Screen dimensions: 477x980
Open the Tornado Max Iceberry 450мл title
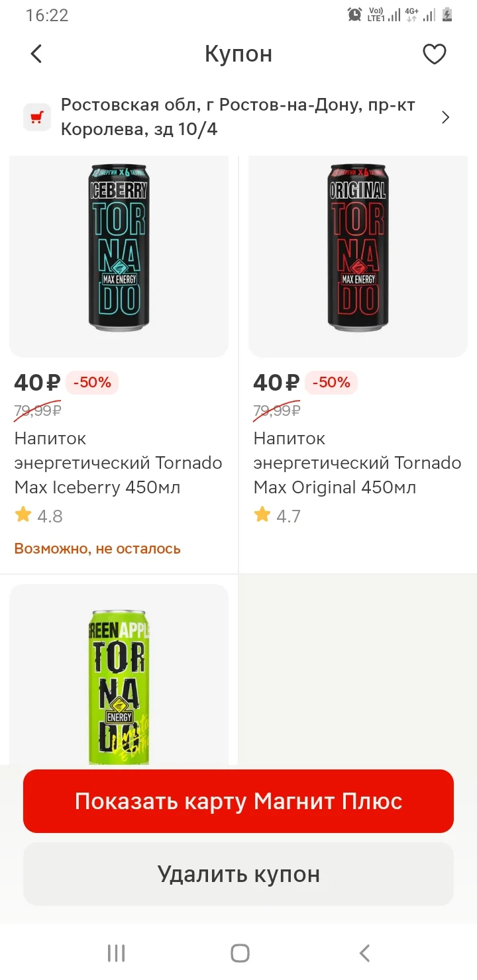point(118,463)
